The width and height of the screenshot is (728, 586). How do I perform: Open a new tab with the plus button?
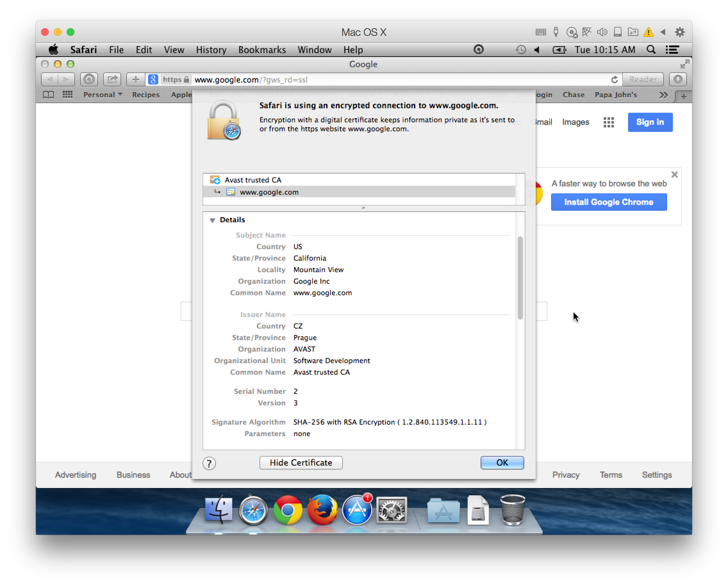point(683,97)
